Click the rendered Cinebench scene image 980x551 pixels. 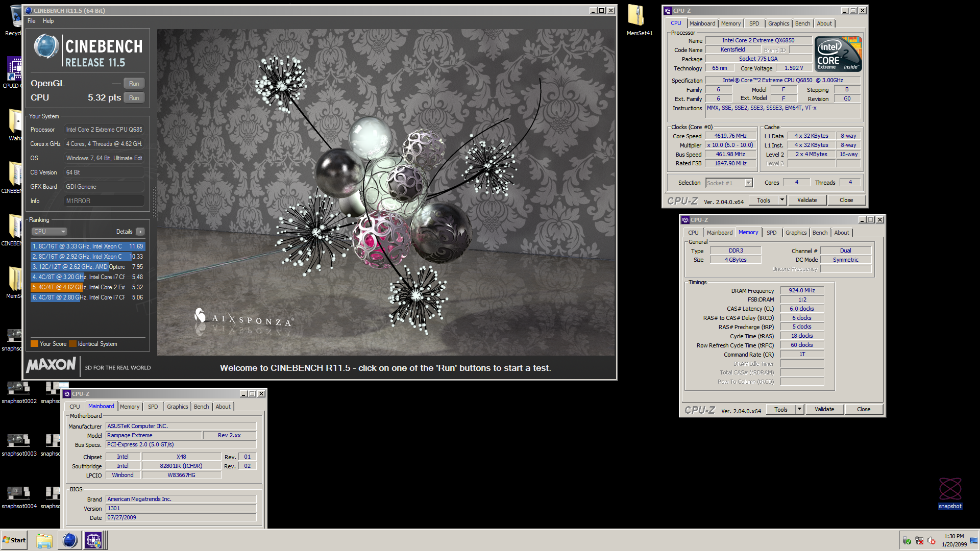pyautogui.click(x=386, y=192)
